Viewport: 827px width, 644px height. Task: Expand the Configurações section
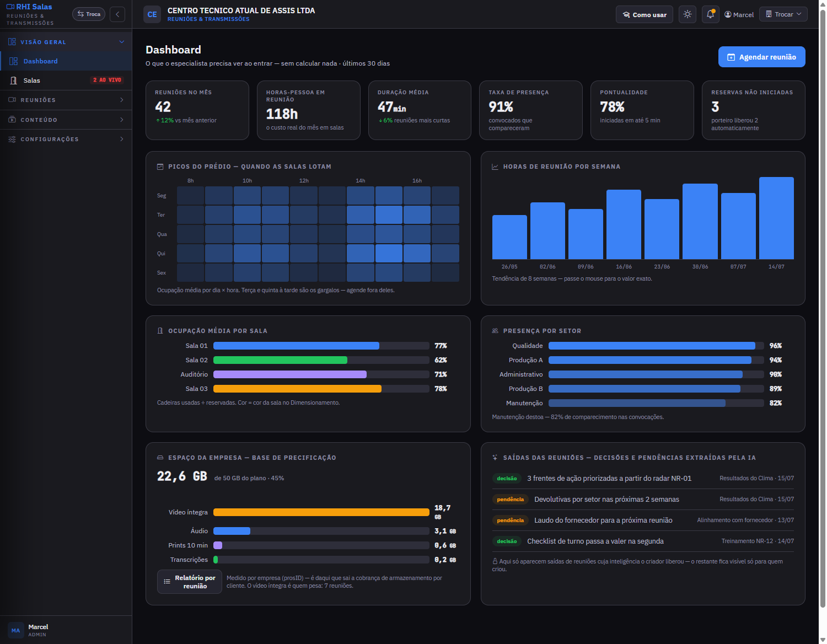tap(66, 139)
